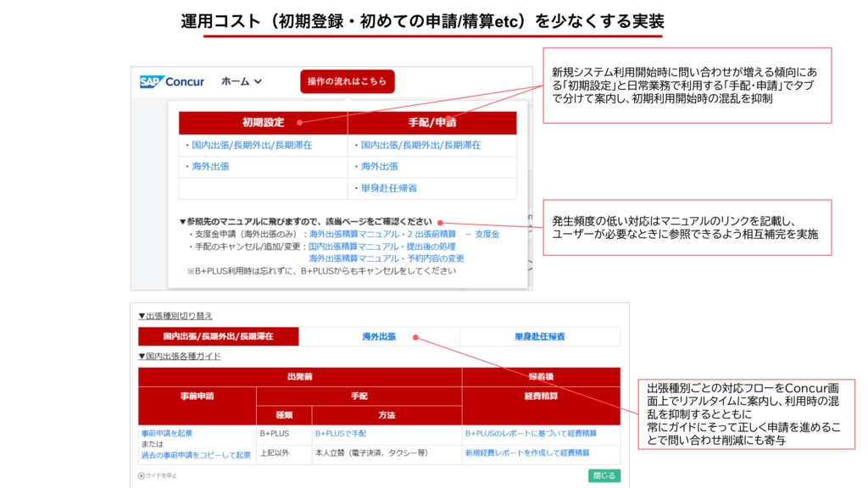Open 国内出張/長期外出/長期滞在 link under 手配/申請
This screenshot has width=868, height=488.
[420, 145]
